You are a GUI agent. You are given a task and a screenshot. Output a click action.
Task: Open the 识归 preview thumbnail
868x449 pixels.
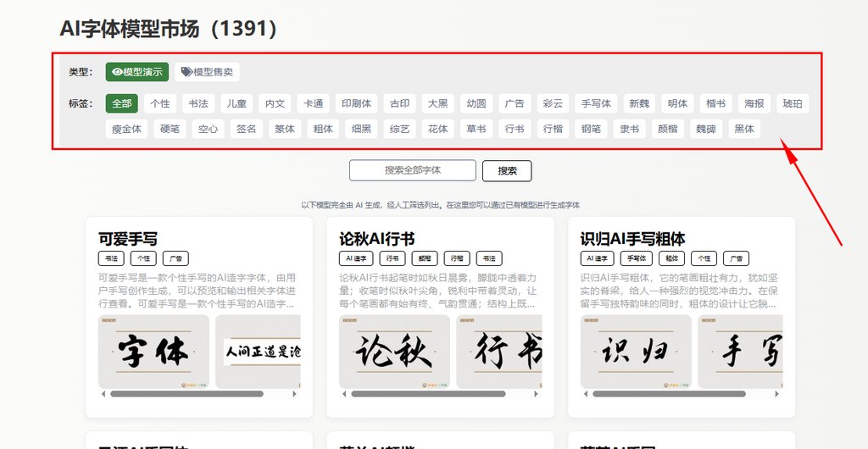coord(636,352)
